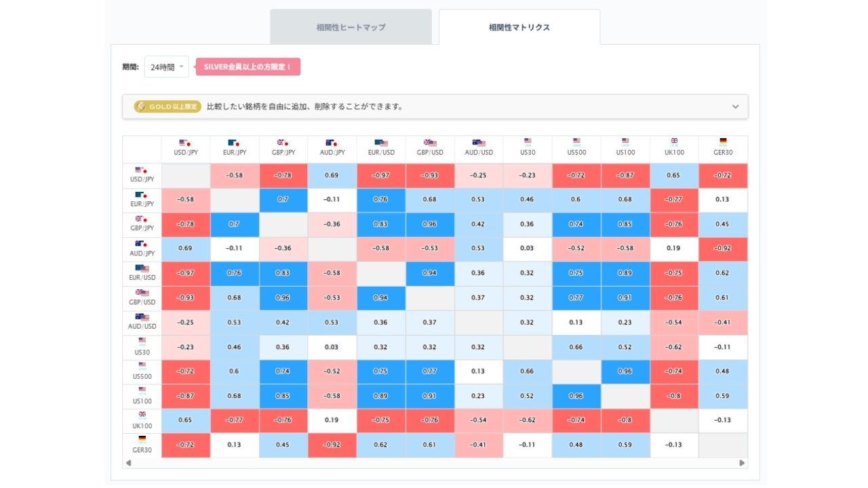
Task: Click the GOLD 以上限定 badge
Action: [x=167, y=106]
